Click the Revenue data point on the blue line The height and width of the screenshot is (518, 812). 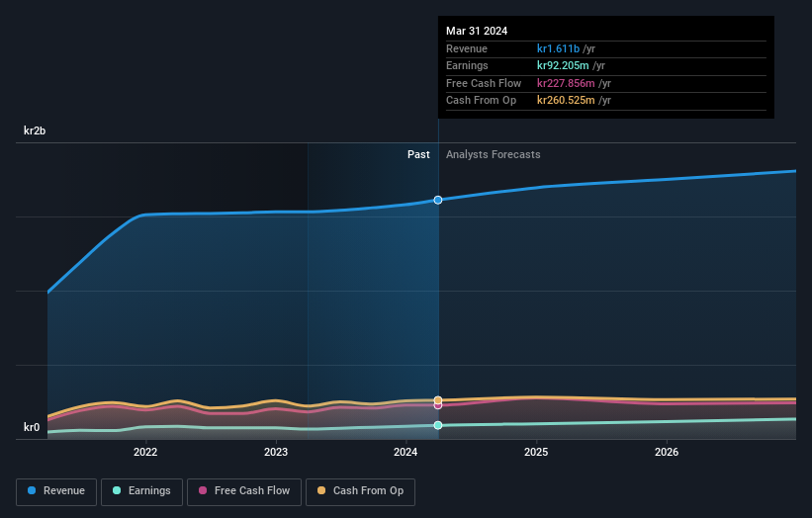click(x=438, y=200)
